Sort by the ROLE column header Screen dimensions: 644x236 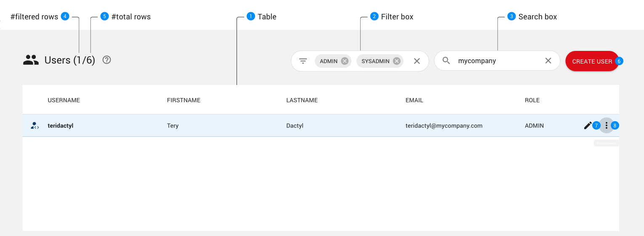click(532, 100)
